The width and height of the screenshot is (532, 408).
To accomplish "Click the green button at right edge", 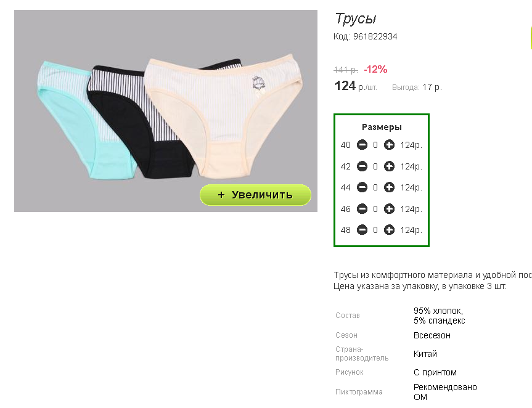I will click(x=531, y=38).
